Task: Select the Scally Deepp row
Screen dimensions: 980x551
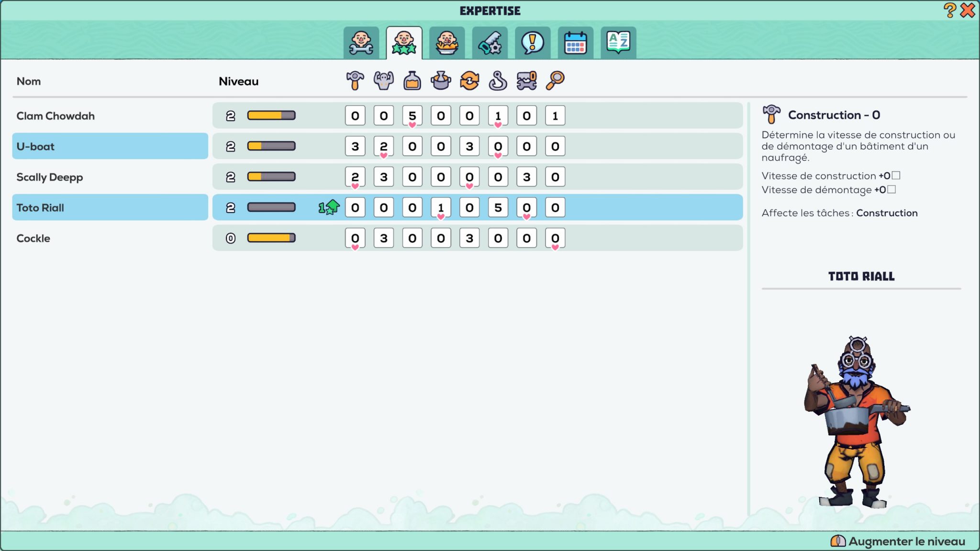Action: point(50,177)
